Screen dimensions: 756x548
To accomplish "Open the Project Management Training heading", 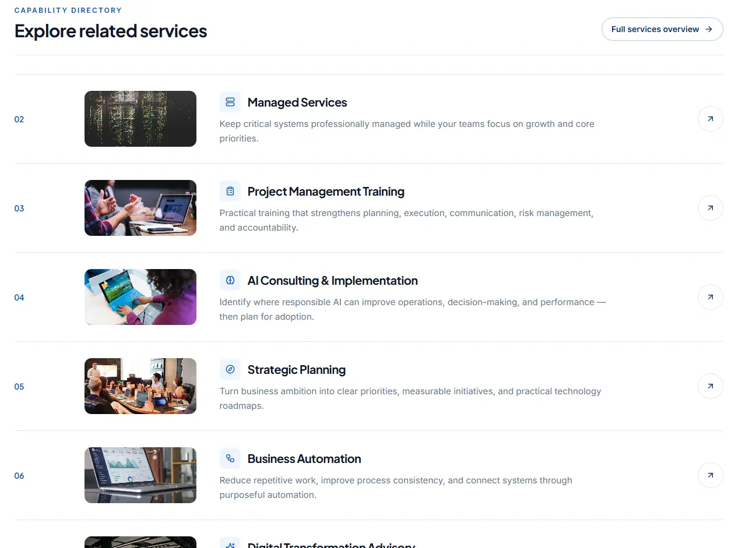I will coord(326,192).
